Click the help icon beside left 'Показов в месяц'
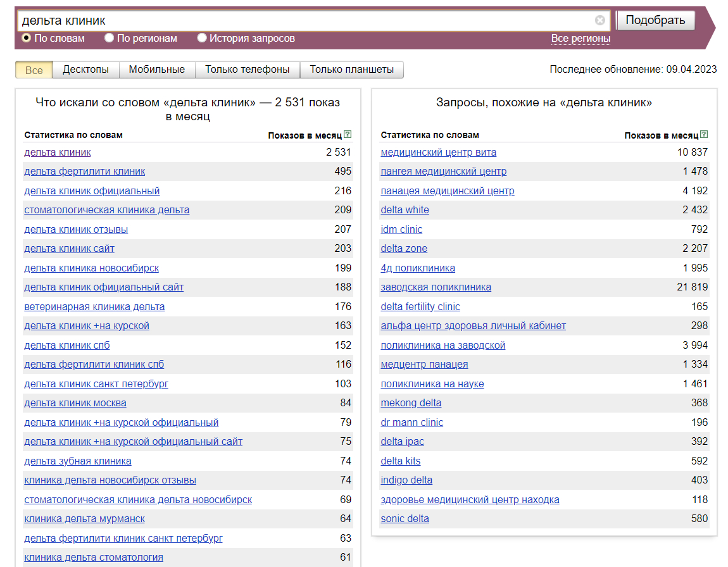This screenshot has height=567, width=728. (x=348, y=135)
